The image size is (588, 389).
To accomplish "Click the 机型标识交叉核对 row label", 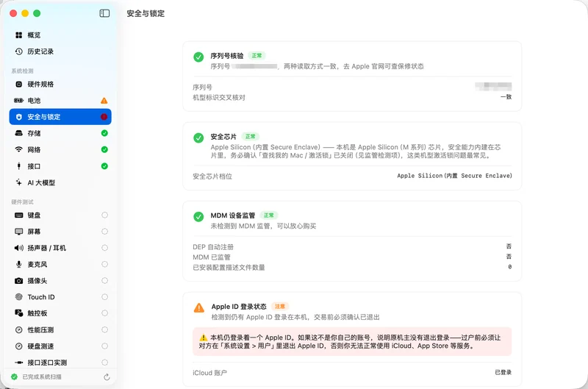I will click(x=219, y=98).
